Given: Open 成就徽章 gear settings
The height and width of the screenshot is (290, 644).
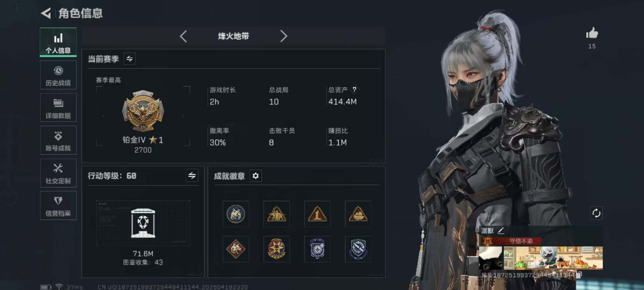Looking at the screenshot, I should point(255,176).
